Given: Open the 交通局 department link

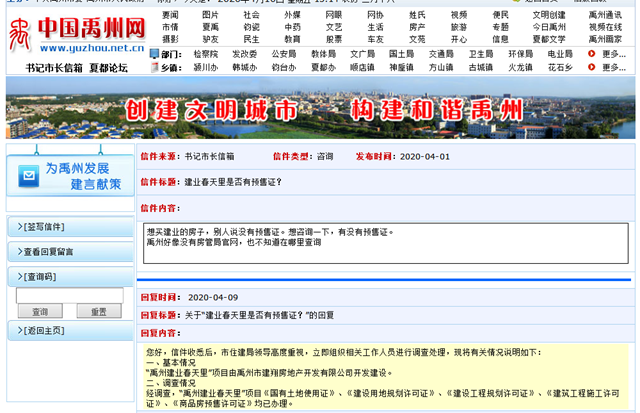Looking at the screenshot, I should 441,54.
